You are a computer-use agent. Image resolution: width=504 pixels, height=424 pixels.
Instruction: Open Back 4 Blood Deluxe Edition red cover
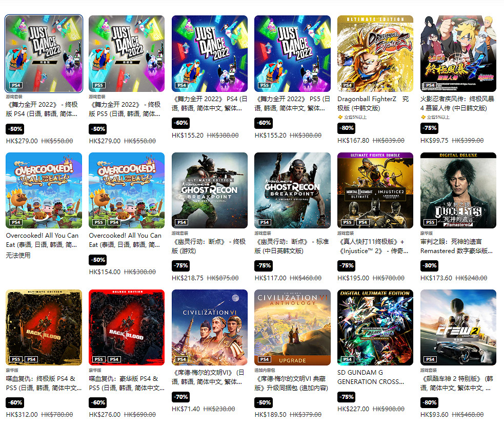point(127,327)
